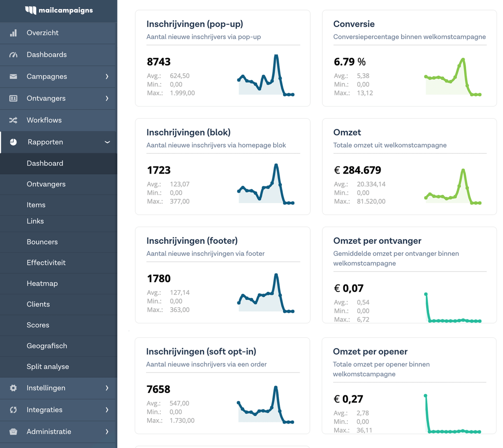This screenshot has height=448, width=503.
Task: Expand the Campagnes submenu chevron
Action: 107,76
